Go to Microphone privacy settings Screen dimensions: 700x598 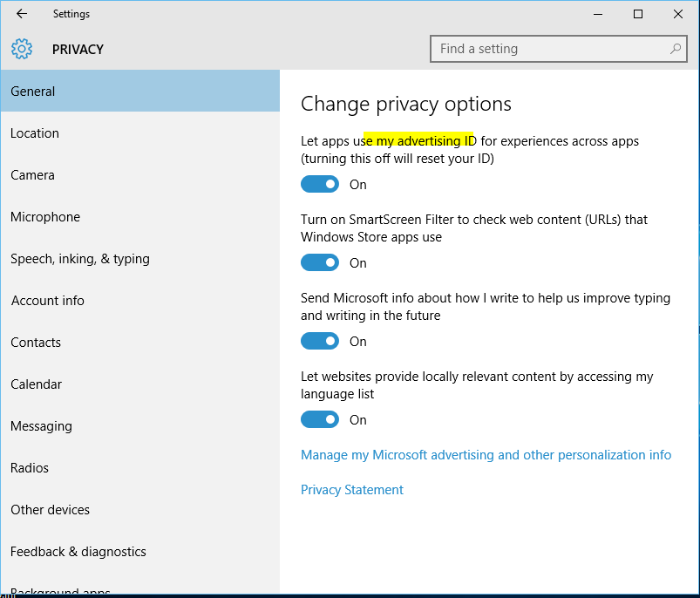(45, 217)
